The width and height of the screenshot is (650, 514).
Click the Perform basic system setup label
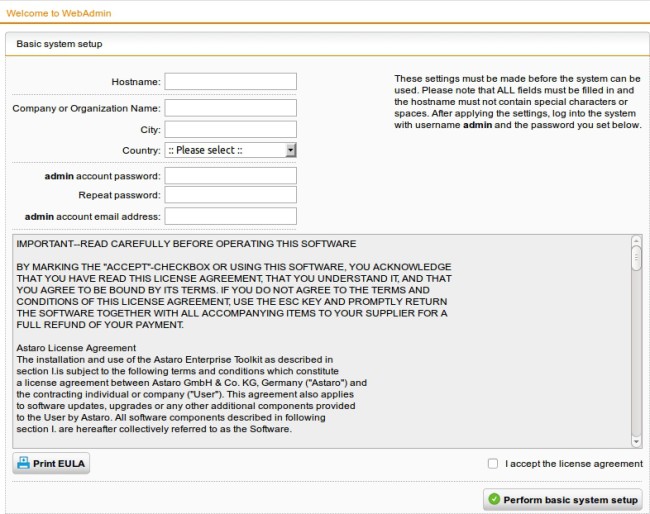pyautogui.click(x=569, y=499)
